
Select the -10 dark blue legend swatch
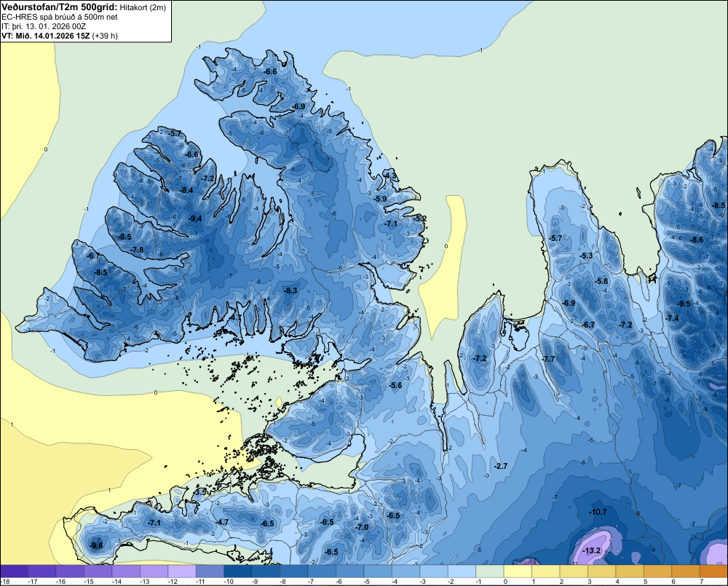(x=238, y=571)
